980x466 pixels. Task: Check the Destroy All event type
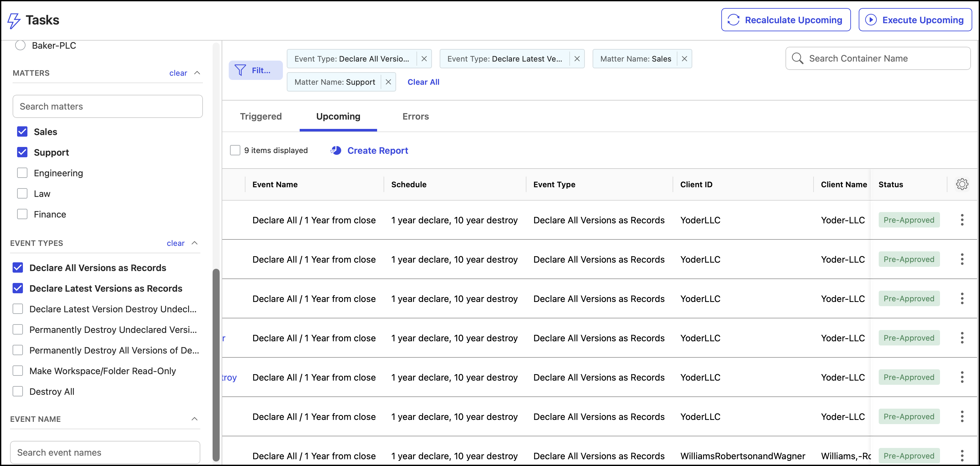tap(17, 392)
